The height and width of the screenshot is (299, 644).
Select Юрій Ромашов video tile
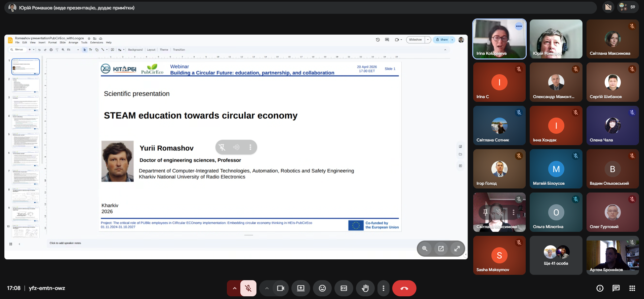click(x=556, y=39)
